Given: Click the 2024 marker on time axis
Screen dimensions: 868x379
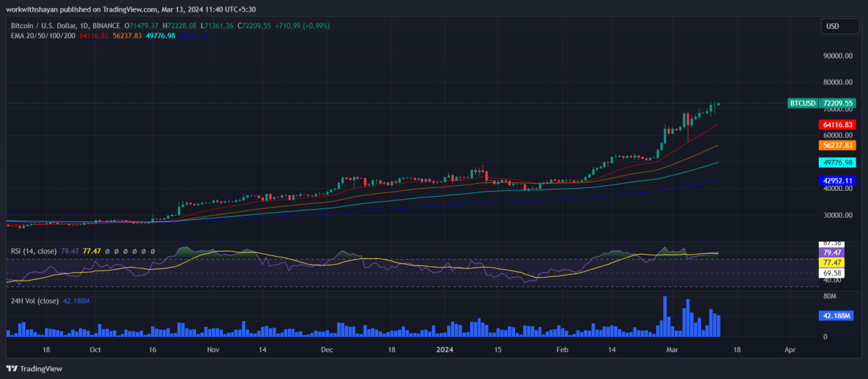Looking at the screenshot, I should pos(446,349).
